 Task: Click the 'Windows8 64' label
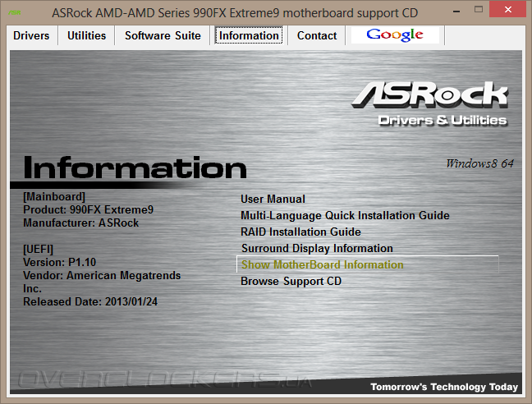point(479,163)
